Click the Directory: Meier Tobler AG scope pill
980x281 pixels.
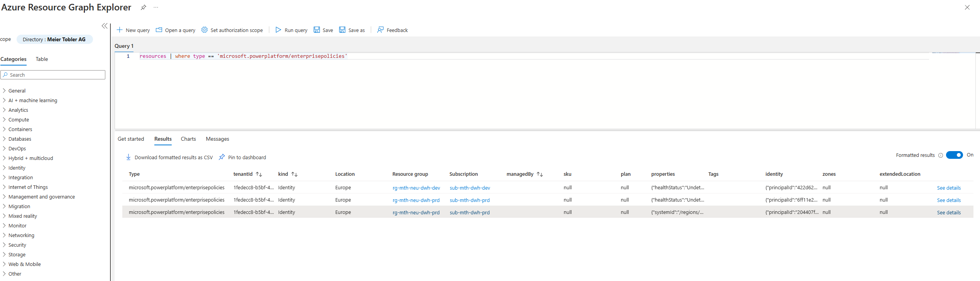[54, 39]
